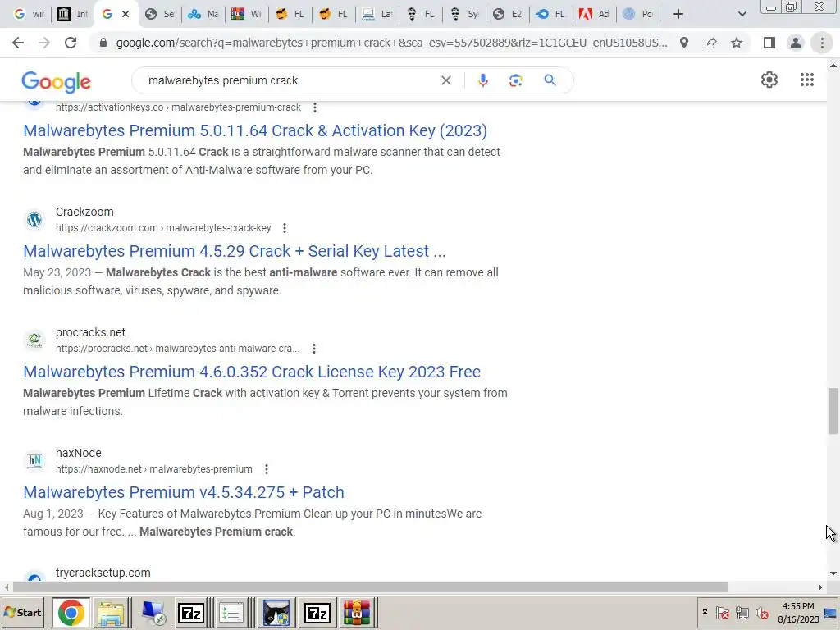Search by image using the Google Lens icon

(x=515, y=80)
